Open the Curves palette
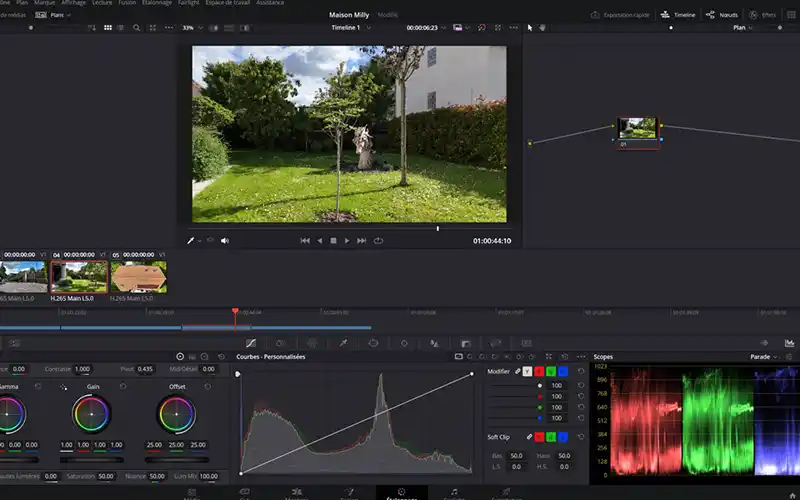Image resolution: width=800 pixels, height=500 pixels. click(251, 343)
